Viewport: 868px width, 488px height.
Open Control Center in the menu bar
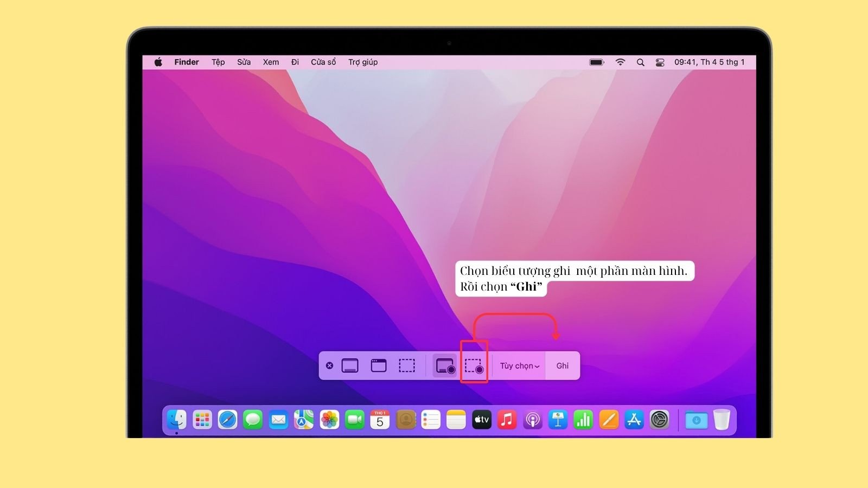pos(660,62)
